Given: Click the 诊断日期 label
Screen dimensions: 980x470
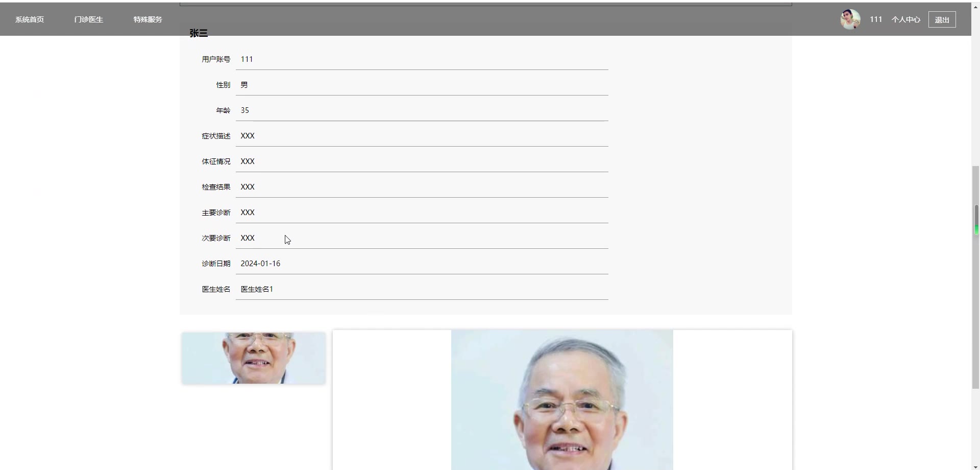Looking at the screenshot, I should click(216, 264).
